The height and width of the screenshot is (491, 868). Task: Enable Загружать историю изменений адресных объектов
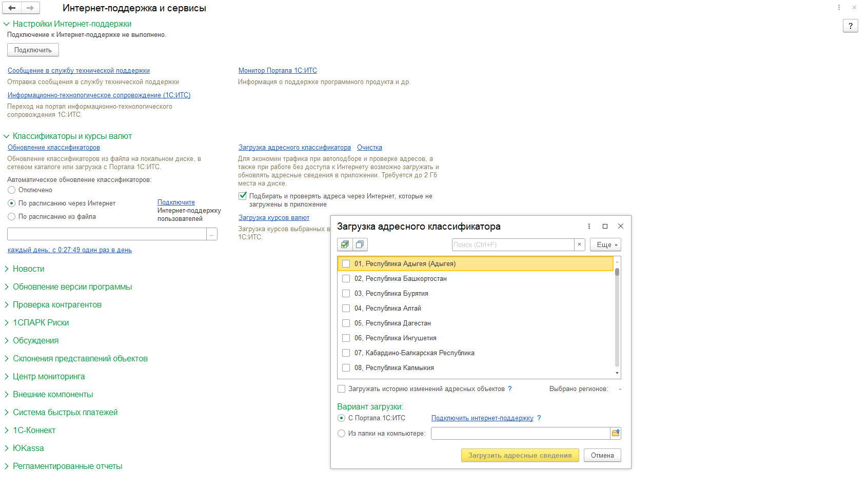(342, 389)
